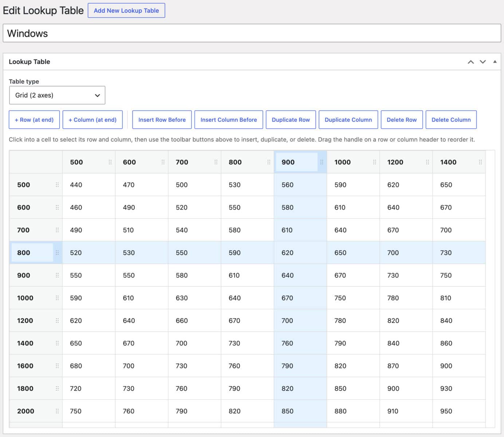Select cell 680 in row 1600
Image resolution: width=504 pixels, height=437 pixels.
[89, 366]
